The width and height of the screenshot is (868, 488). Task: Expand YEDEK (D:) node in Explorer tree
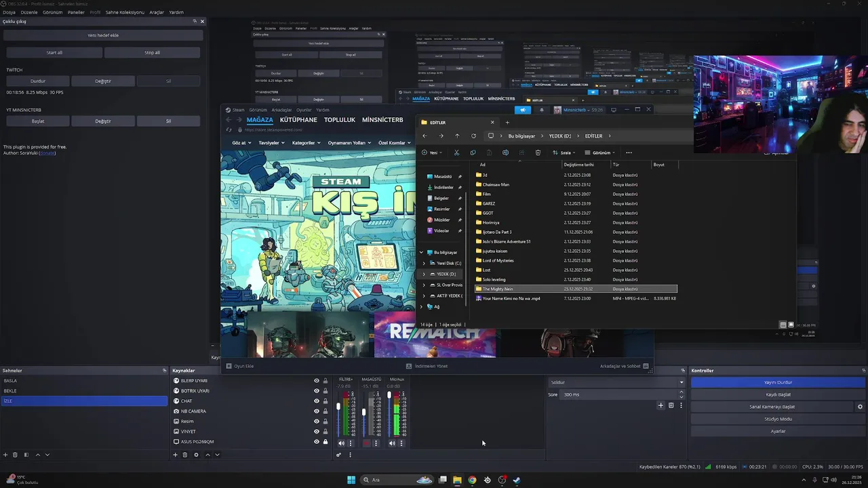424,274
